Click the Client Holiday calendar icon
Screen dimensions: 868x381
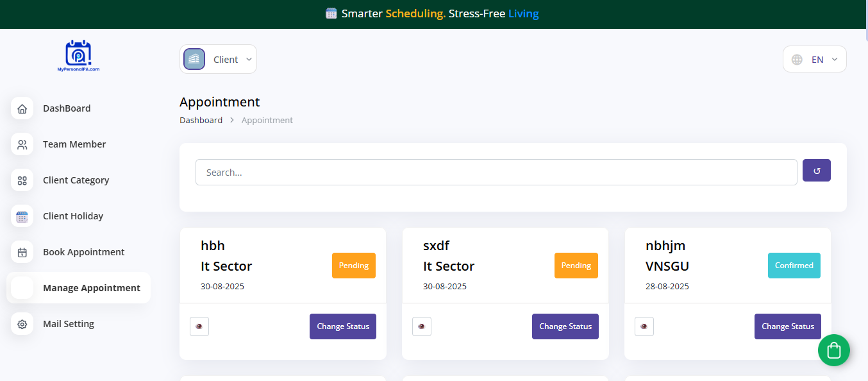(x=22, y=216)
